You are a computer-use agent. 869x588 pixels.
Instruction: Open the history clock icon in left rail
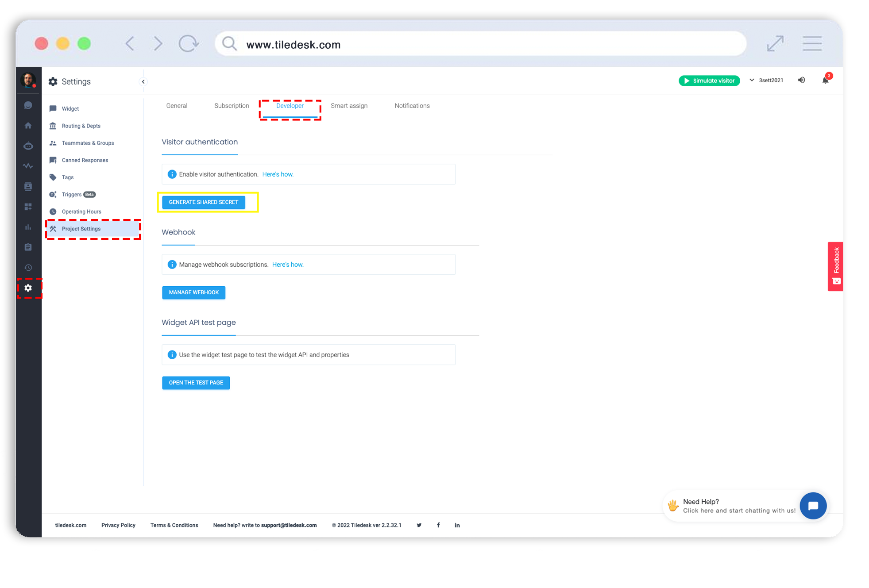point(28,268)
